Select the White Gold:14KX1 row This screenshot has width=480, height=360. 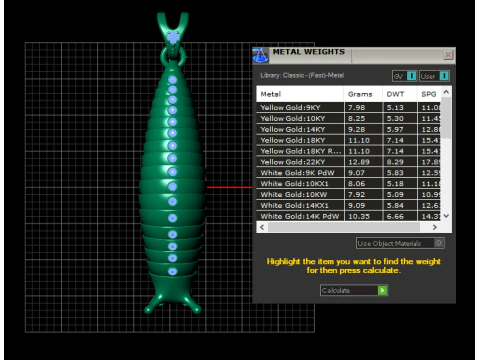coord(349,205)
